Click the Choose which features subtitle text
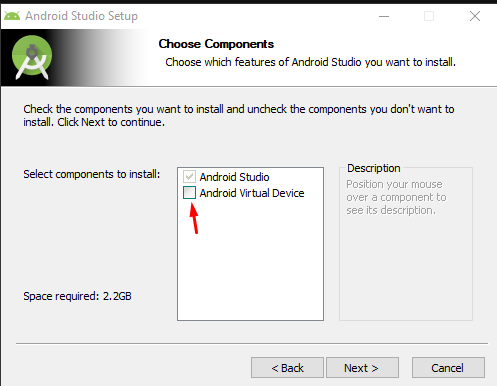The image size is (497, 386). 311,62
